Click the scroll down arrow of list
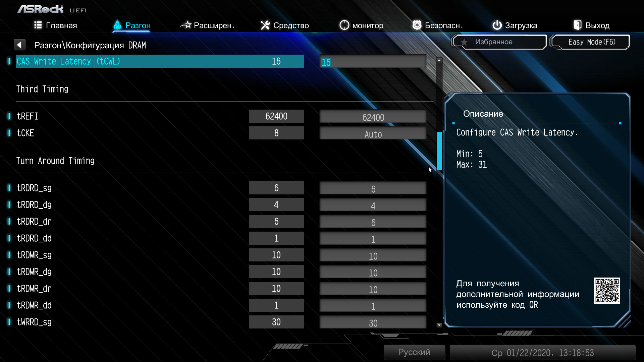The width and height of the screenshot is (644, 362). (x=439, y=325)
